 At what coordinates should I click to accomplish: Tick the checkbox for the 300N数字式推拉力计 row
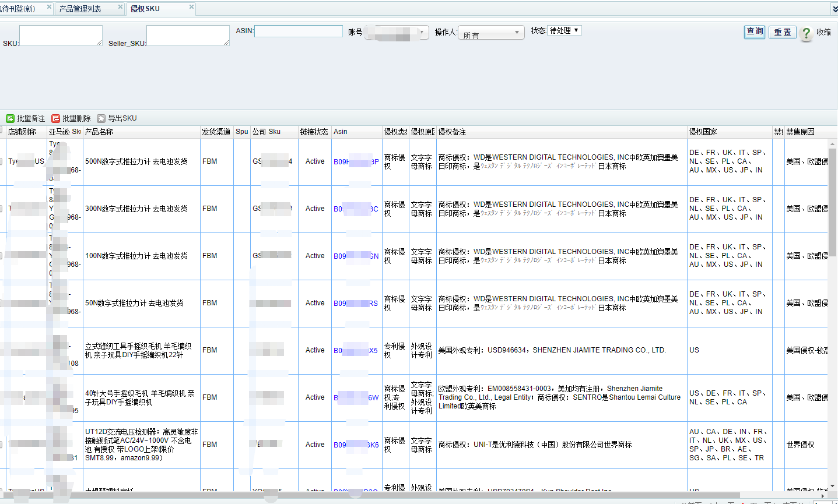1,209
